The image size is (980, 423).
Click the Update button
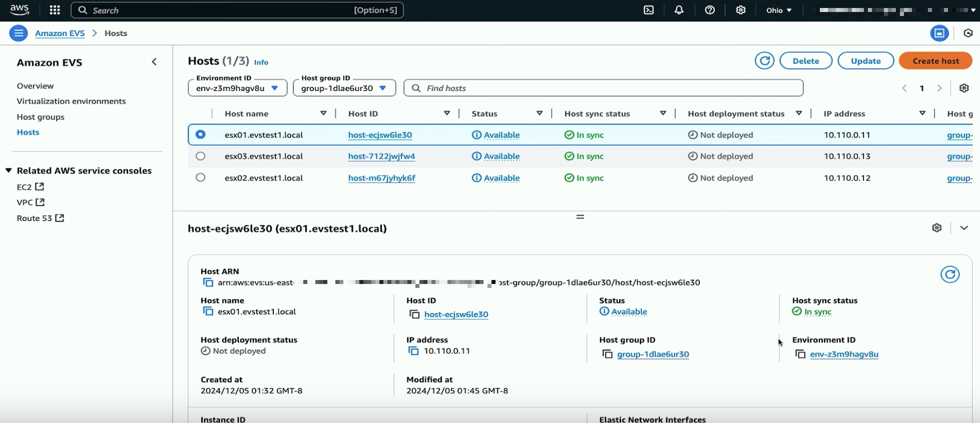point(866,61)
